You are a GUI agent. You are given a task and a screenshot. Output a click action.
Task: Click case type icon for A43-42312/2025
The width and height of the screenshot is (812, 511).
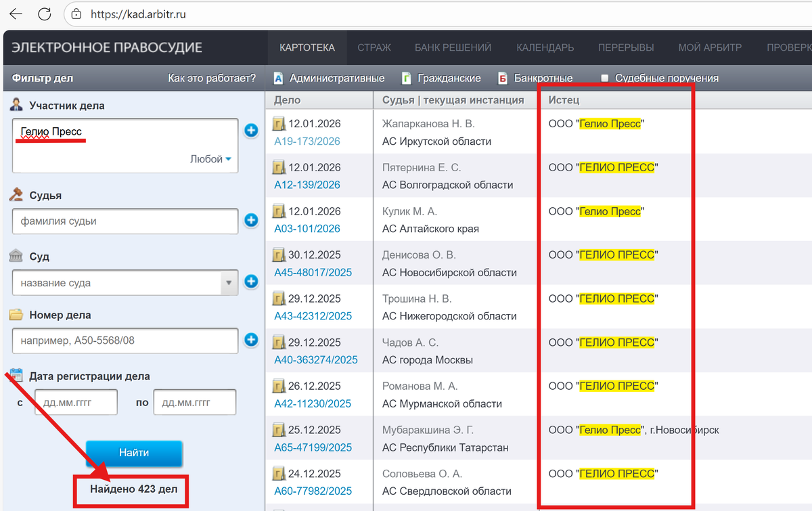tap(279, 298)
